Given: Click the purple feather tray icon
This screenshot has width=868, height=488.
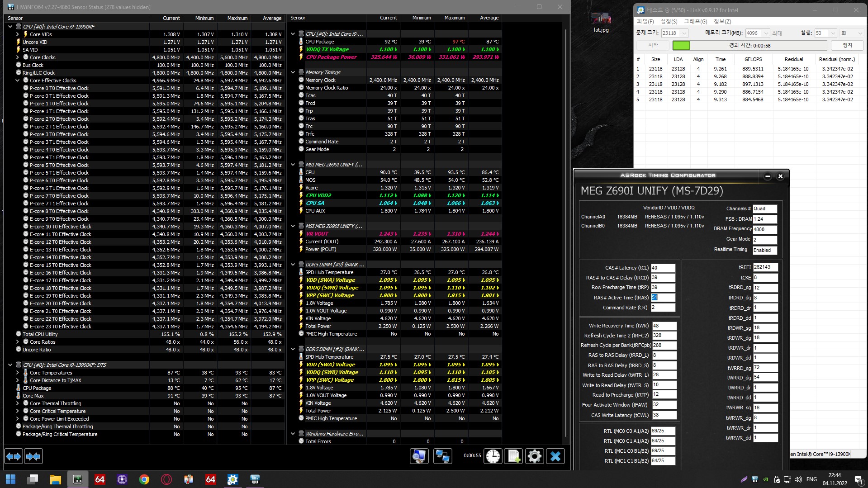Looking at the screenshot, I should coord(744,479).
